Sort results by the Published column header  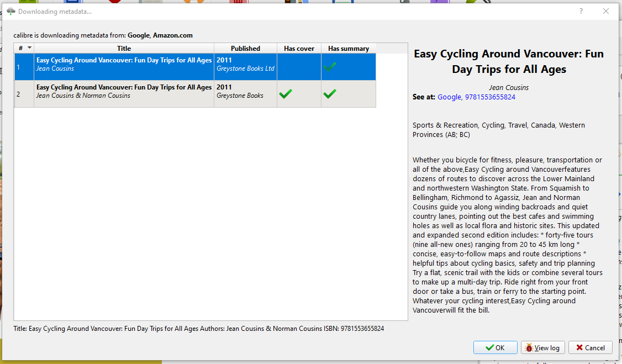[x=245, y=49]
